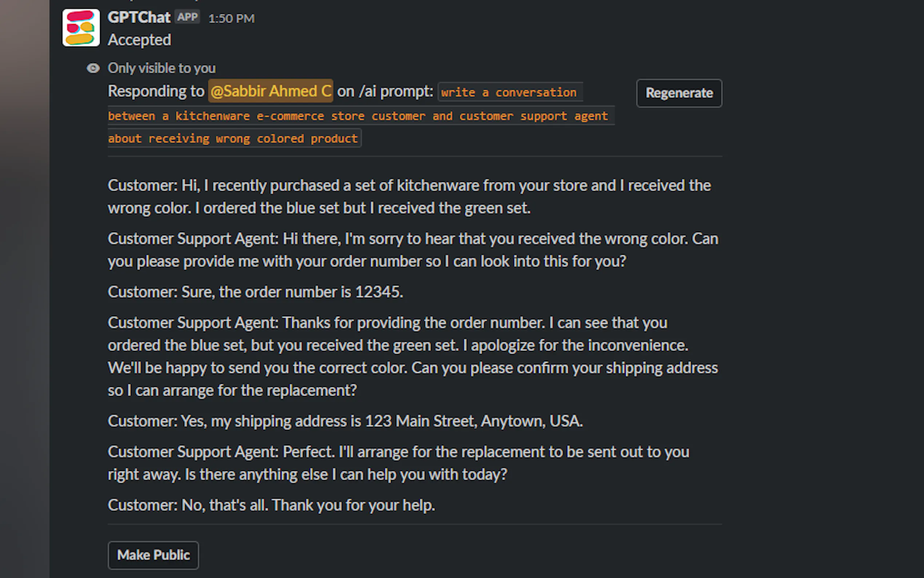Click the GPTChat app avatar icon

coord(81,28)
